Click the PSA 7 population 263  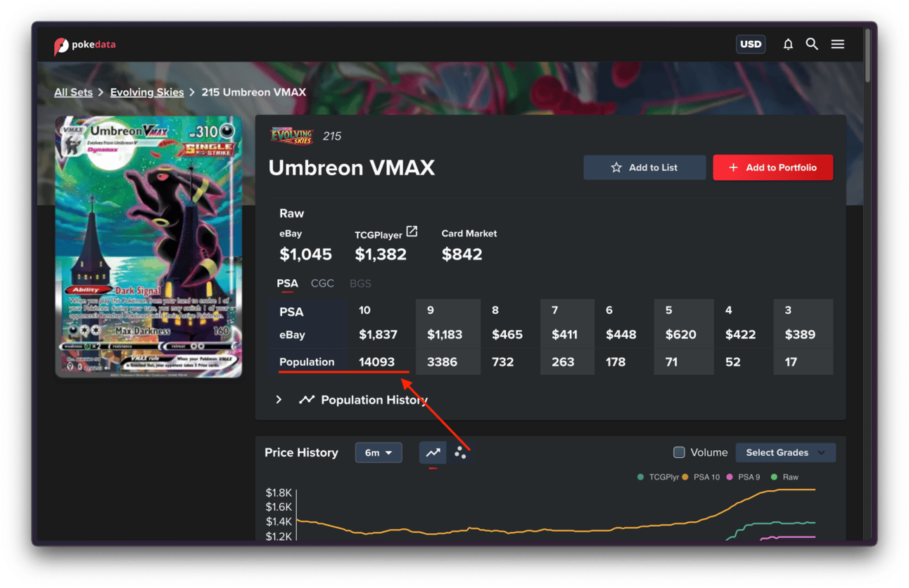point(563,362)
